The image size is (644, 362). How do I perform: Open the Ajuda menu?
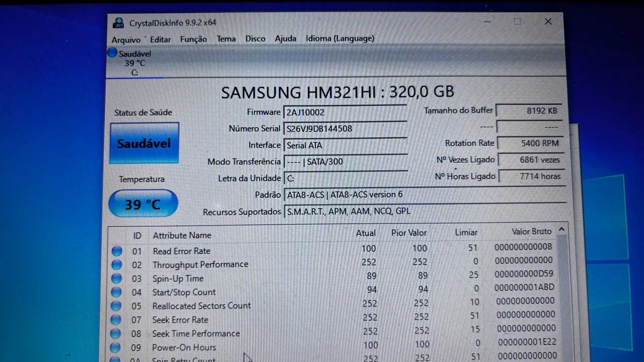point(285,39)
